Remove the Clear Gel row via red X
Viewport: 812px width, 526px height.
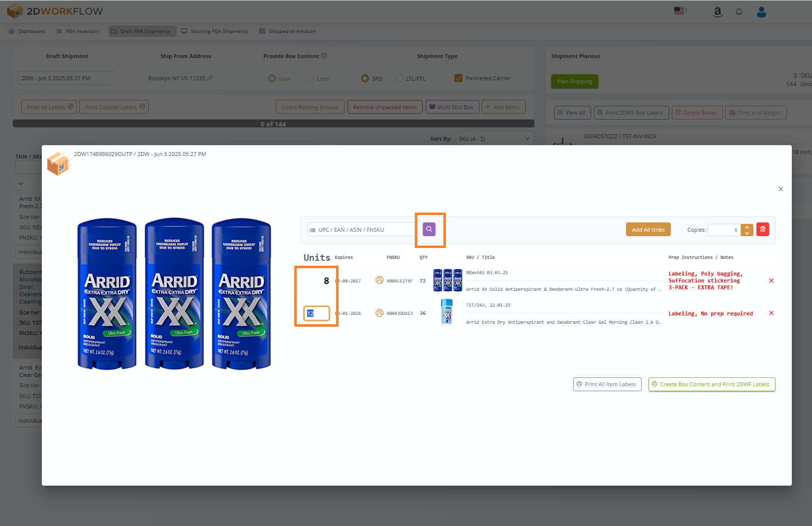771,313
